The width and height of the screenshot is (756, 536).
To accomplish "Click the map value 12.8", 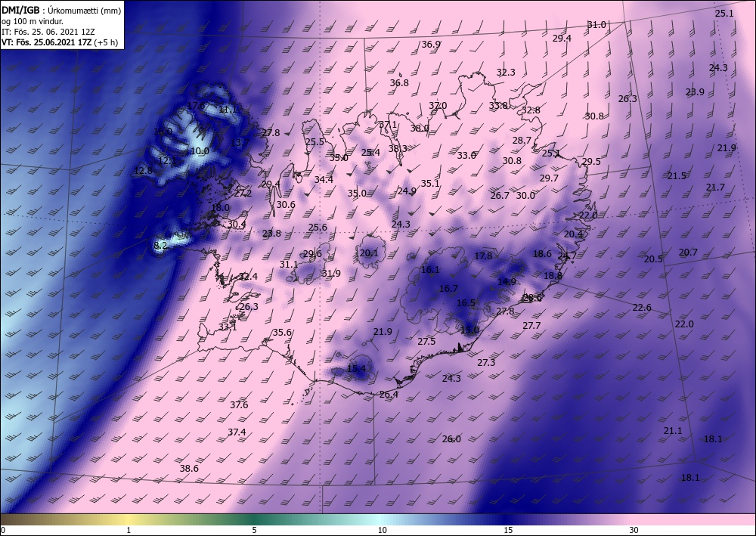I will click(143, 170).
